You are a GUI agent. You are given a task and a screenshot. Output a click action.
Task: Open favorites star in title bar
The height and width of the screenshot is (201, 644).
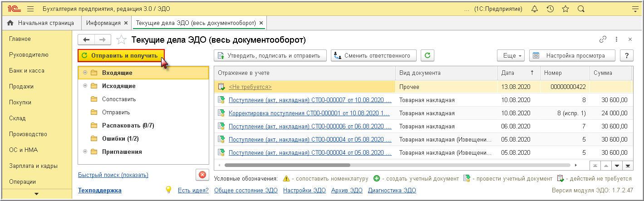(x=565, y=9)
